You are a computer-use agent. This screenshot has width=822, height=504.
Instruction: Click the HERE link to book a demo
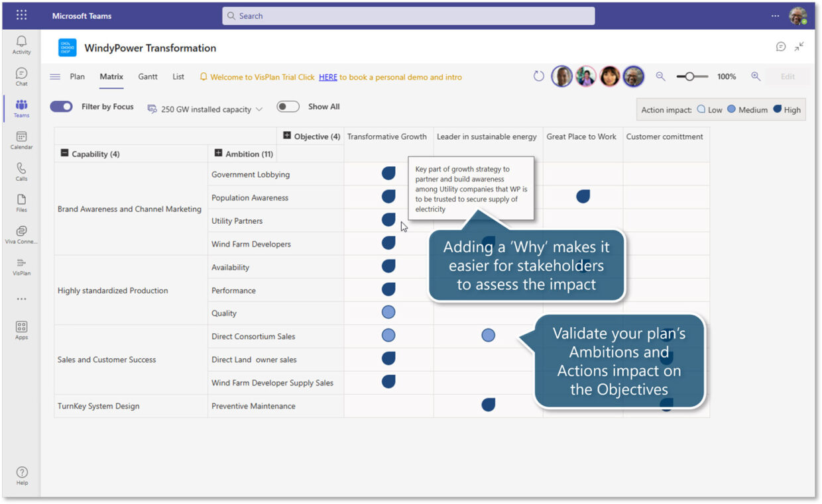pyautogui.click(x=327, y=77)
